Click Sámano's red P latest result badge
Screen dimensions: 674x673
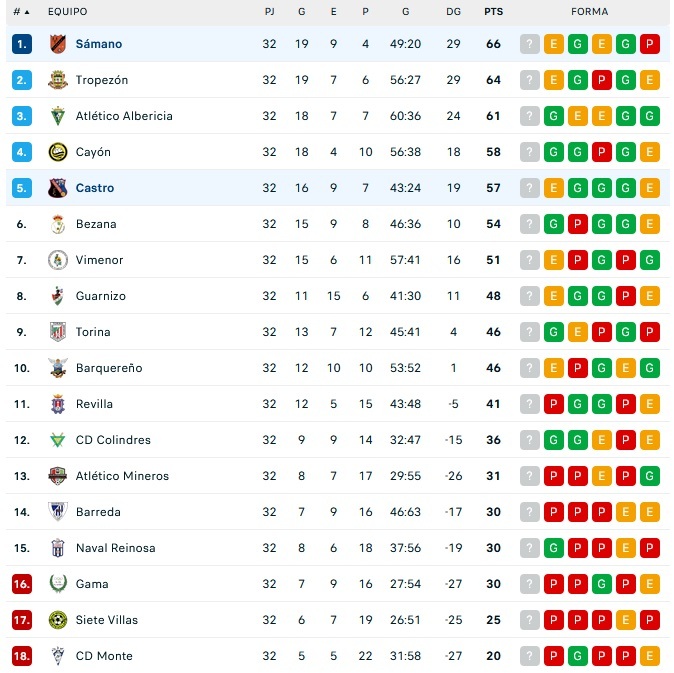tap(649, 44)
